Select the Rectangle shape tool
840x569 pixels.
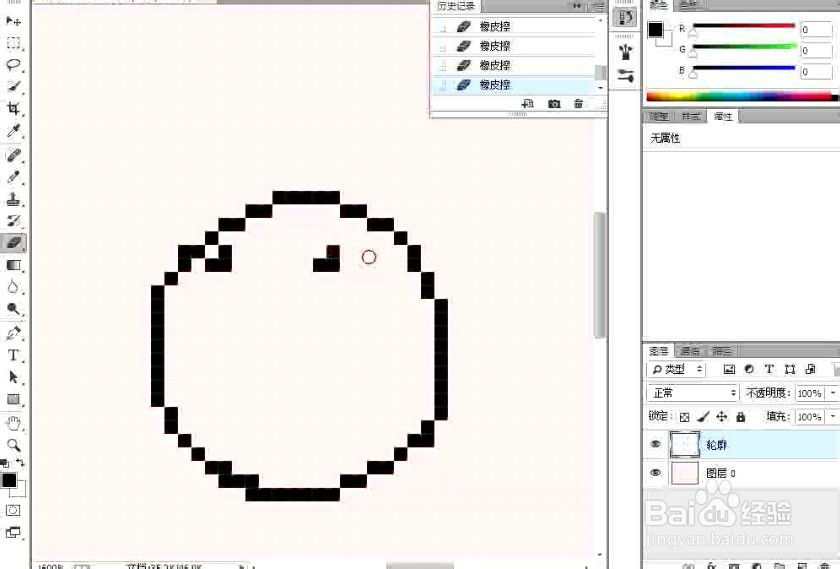13,400
